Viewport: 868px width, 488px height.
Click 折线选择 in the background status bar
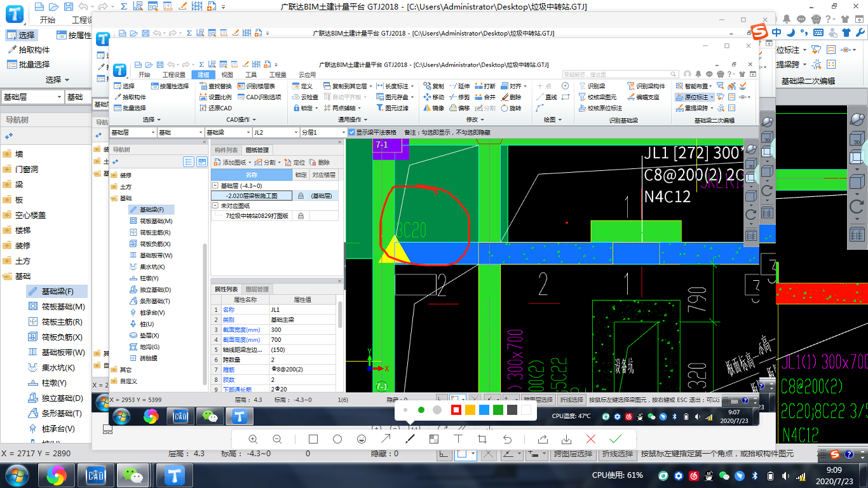click(617, 454)
